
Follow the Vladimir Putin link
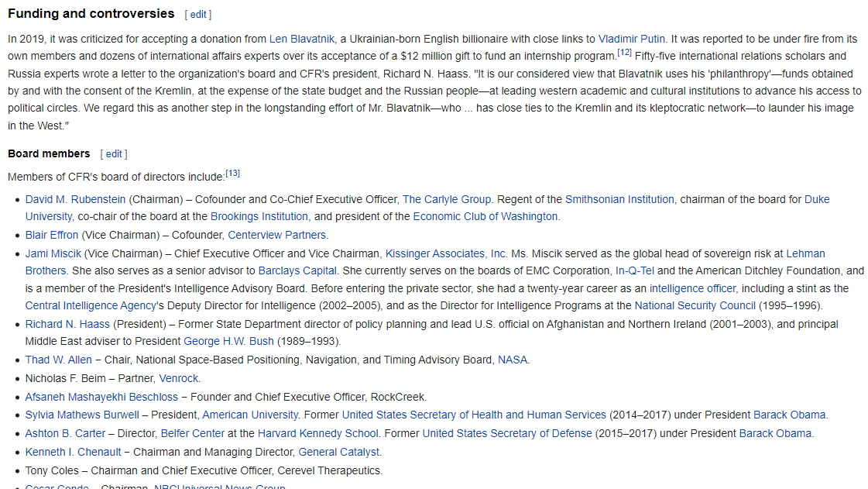coord(632,39)
